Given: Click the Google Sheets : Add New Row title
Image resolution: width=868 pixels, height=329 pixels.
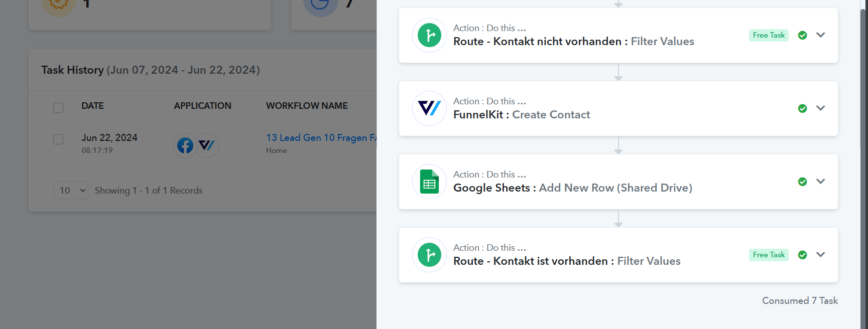Looking at the screenshot, I should (x=573, y=188).
